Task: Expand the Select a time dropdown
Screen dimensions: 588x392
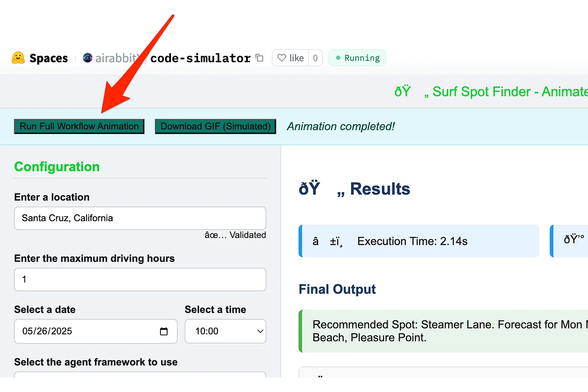Action: (226, 331)
